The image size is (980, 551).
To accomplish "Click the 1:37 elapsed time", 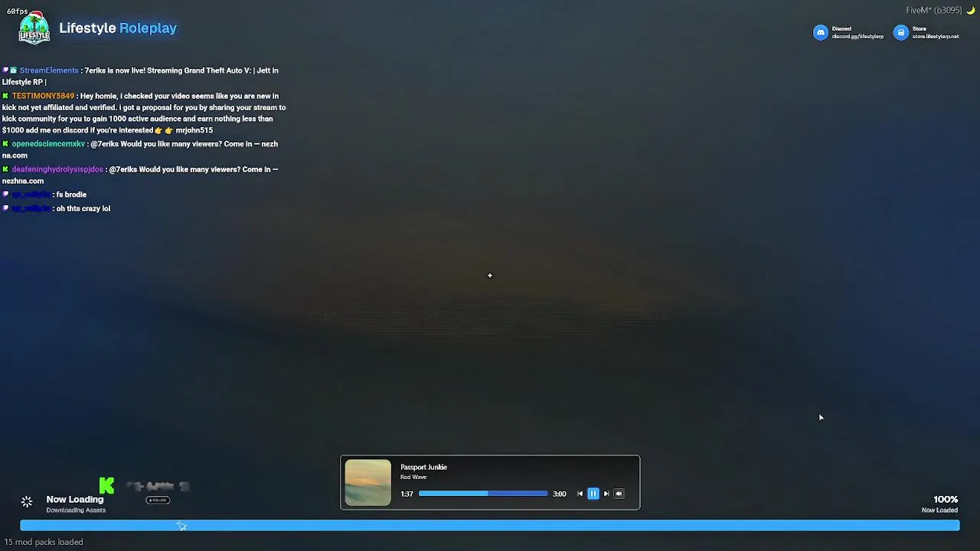I will 407,494.
